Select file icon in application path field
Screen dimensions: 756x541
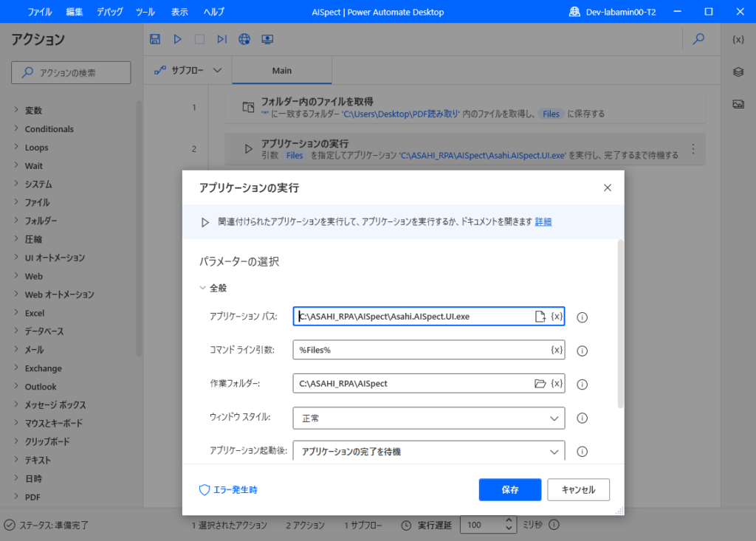pos(540,317)
